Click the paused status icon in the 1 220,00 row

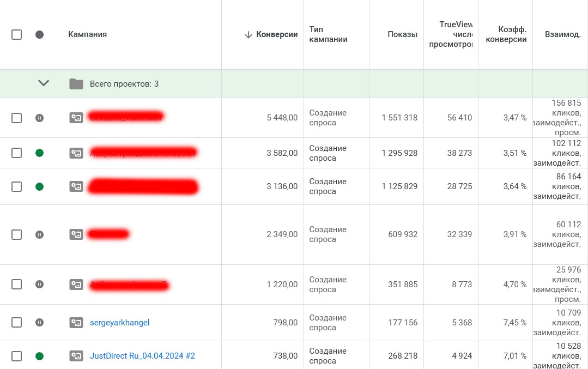point(39,285)
